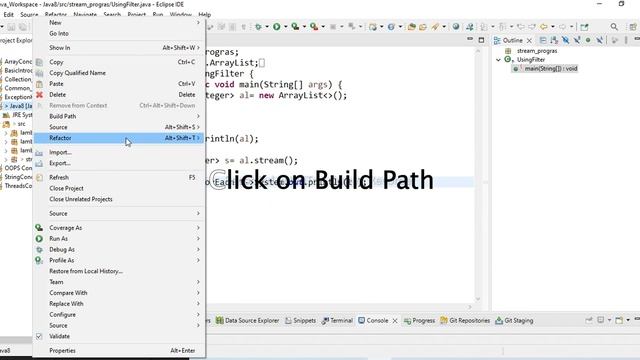640x360 pixels.
Task: Open the Data Source Explorer tab
Action: coord(247,321)
